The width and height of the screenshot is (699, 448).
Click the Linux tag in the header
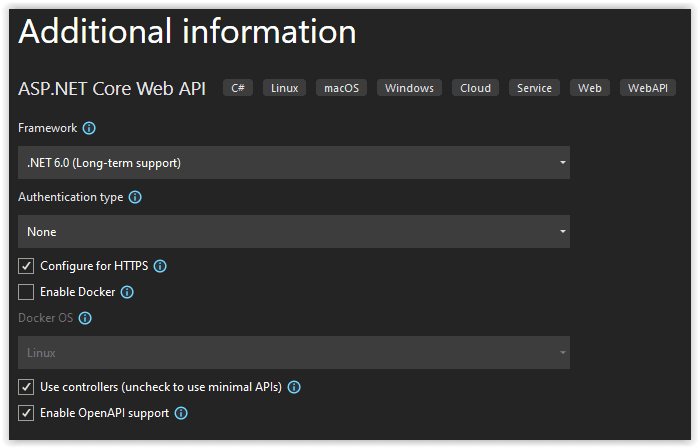284,88
